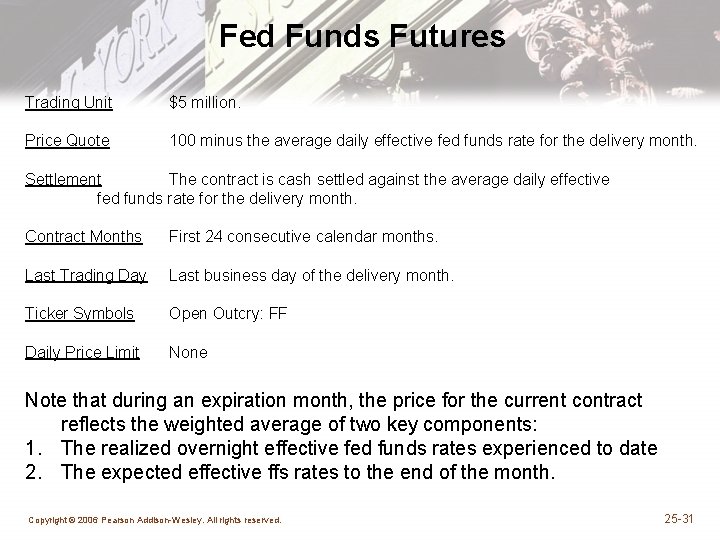The height and width of the screenshot is (540, 720).
Task: Click the 'None' price limit value
Action: click(x=188, y=352)
